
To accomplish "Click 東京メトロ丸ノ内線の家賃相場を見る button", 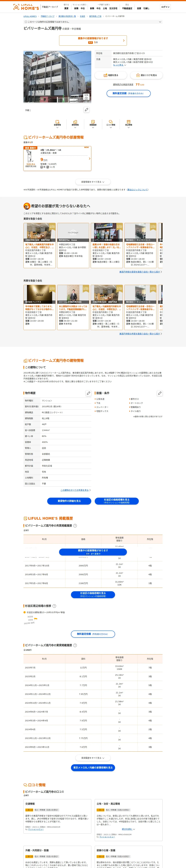I will 93,768.
